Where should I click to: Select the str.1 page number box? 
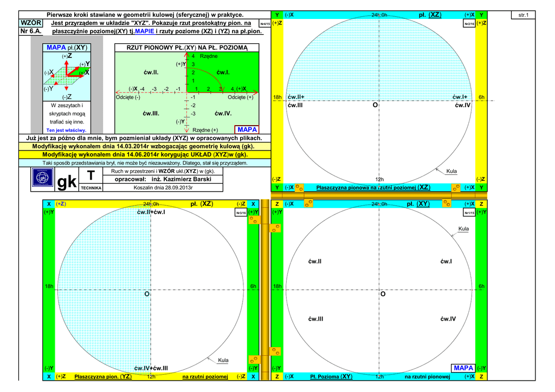pyautogui.click(x=523, y=15)
